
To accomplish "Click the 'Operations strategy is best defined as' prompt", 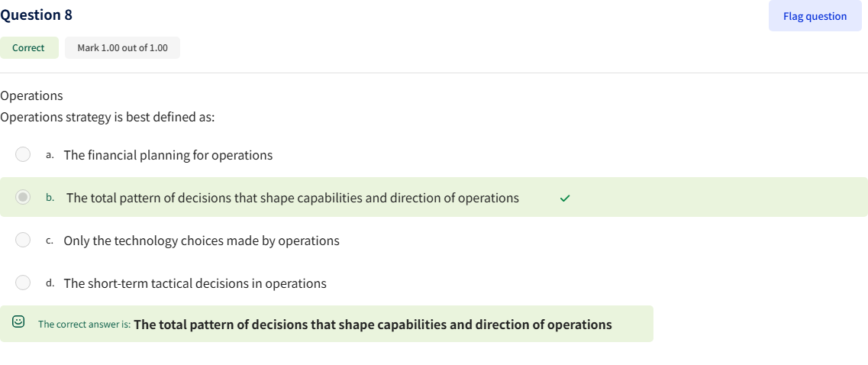I will tap(108, 118).
